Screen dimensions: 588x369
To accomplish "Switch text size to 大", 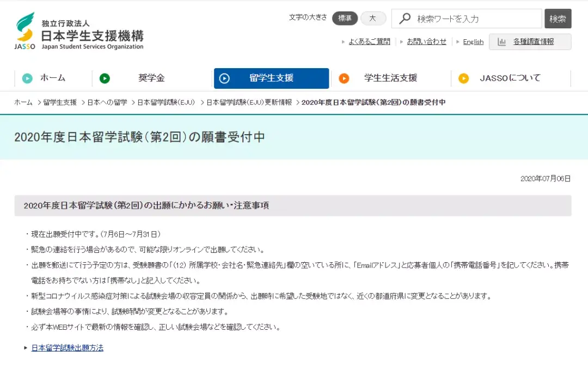I will pyautogui.click(x=373, y=18).
